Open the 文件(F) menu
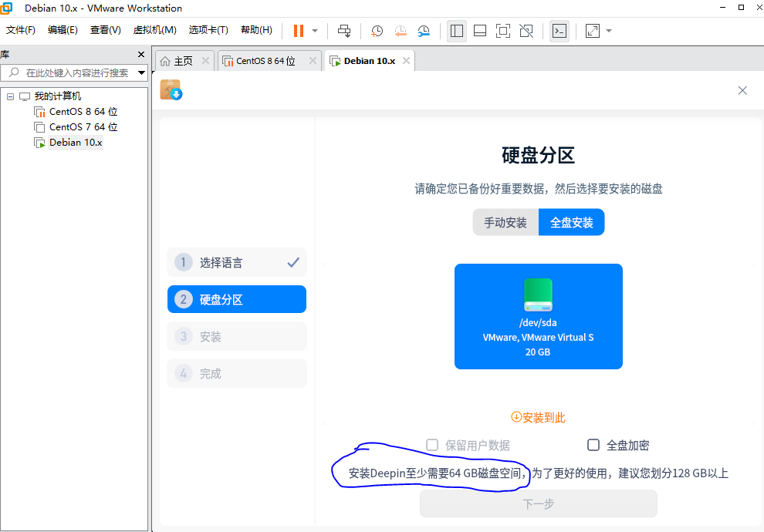Image resolution: width=764 pixels, height=532 pixels. 21,30
